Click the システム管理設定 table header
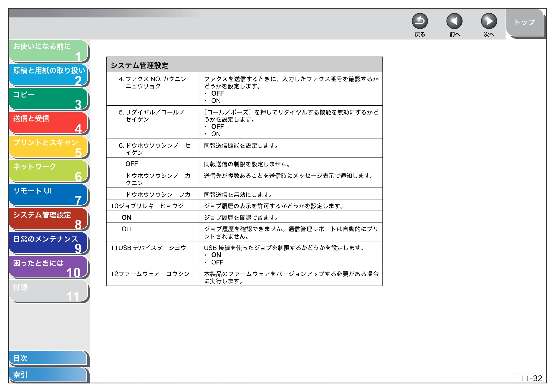 244,65
